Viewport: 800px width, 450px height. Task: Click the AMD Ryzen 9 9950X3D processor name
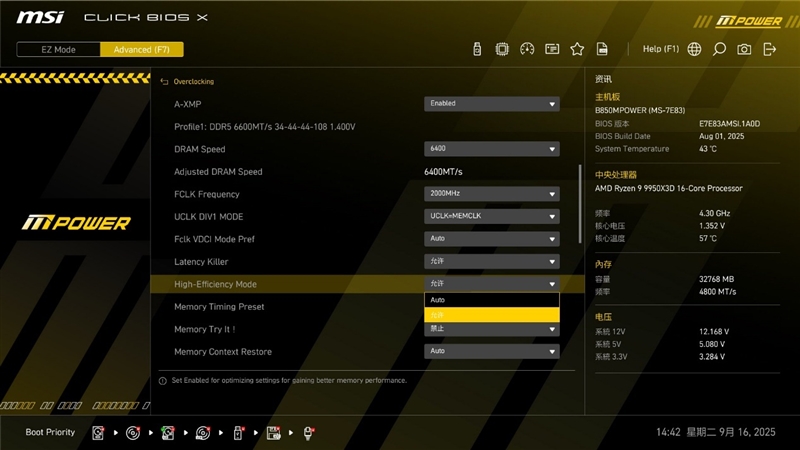click(668, 188)
